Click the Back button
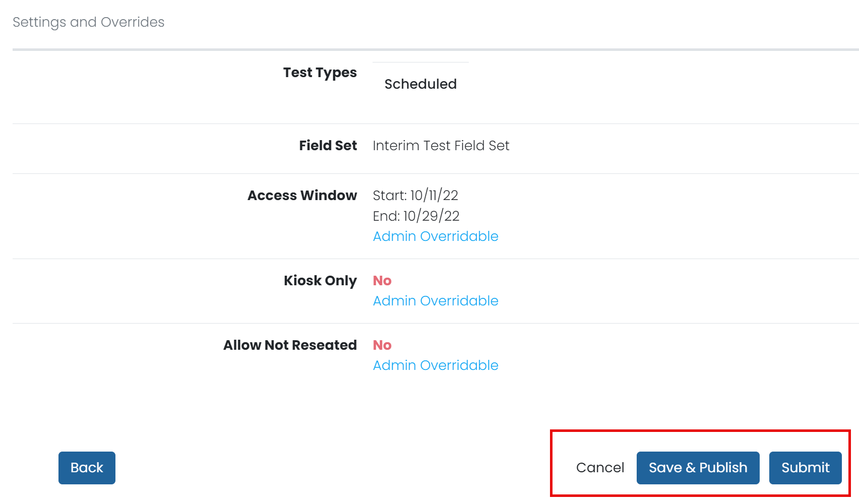 pos(87,468)
